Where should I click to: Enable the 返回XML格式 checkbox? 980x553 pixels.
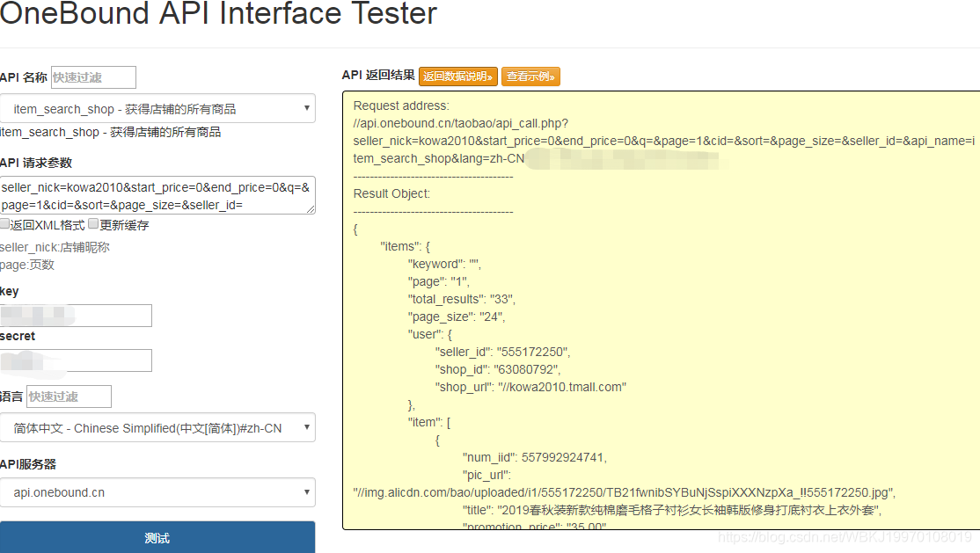pos(4,224)
